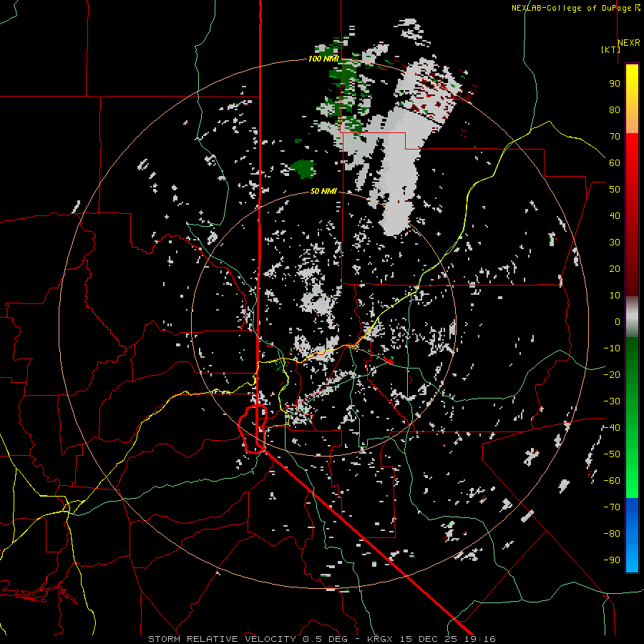Screen dimensions: 644x644
Task: Click the -30 value on velocity scale
Action: point(612,401)
